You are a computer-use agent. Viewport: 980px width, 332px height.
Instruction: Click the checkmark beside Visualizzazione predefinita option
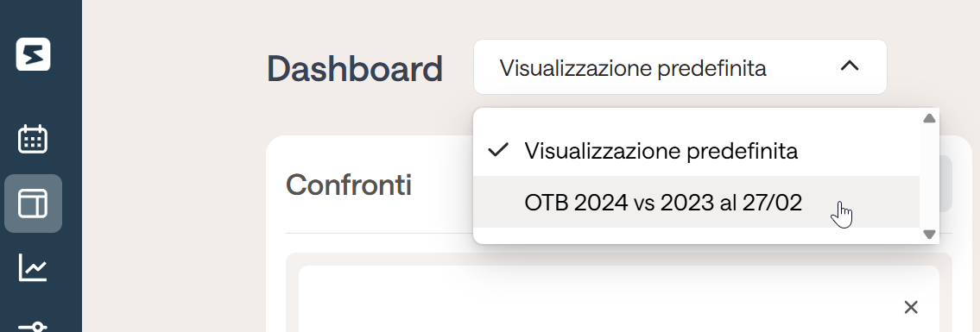pyautogui.click(x=498, y=150)
